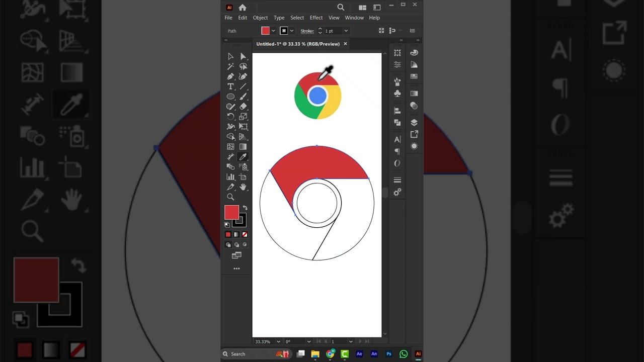Pick the Type tool
The image size is (644, 362).
(230, 86)
